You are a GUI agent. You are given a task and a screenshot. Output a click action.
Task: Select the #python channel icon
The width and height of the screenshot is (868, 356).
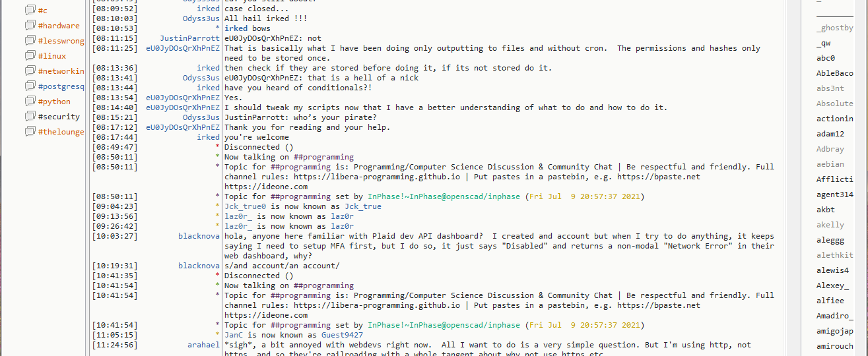(30, 102)
